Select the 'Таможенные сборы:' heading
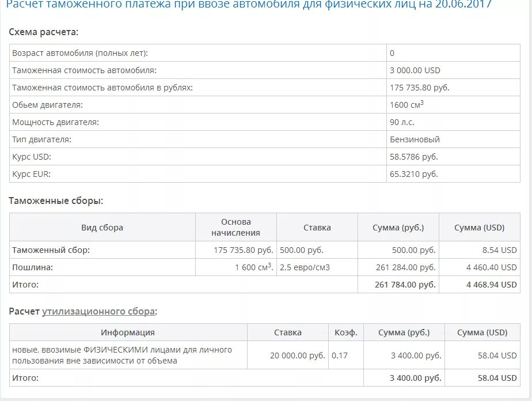This screenshot has width=532, height=401. pos(56,200)
